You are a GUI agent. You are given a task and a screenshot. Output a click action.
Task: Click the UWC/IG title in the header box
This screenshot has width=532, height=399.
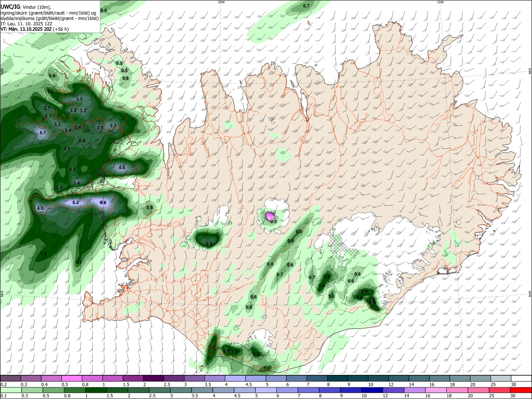coord(10,7)
